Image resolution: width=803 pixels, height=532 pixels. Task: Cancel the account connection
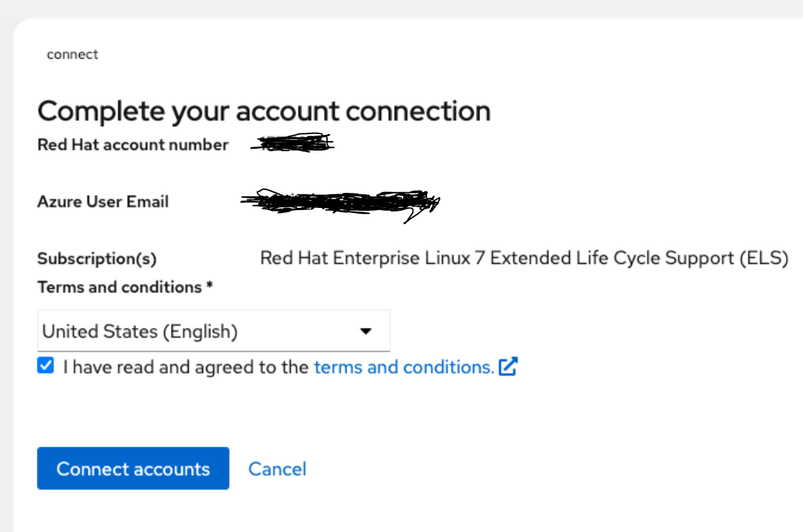tap(277, 468)
